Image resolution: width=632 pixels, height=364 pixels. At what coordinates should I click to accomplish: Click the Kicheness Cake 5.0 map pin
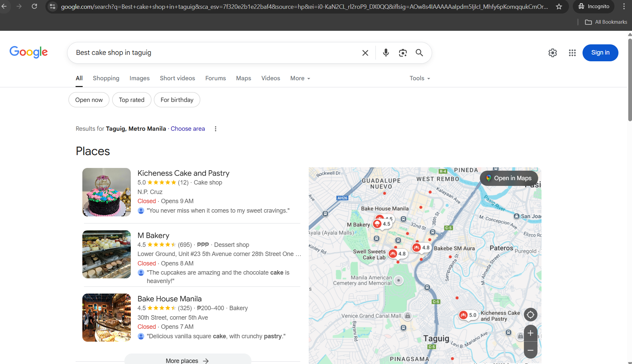coord(468,315)
